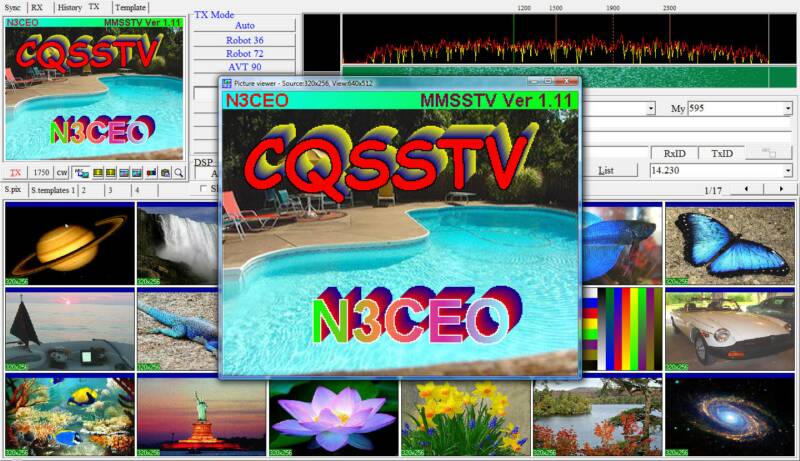Click the first teal picture icon

click(124, 173)
